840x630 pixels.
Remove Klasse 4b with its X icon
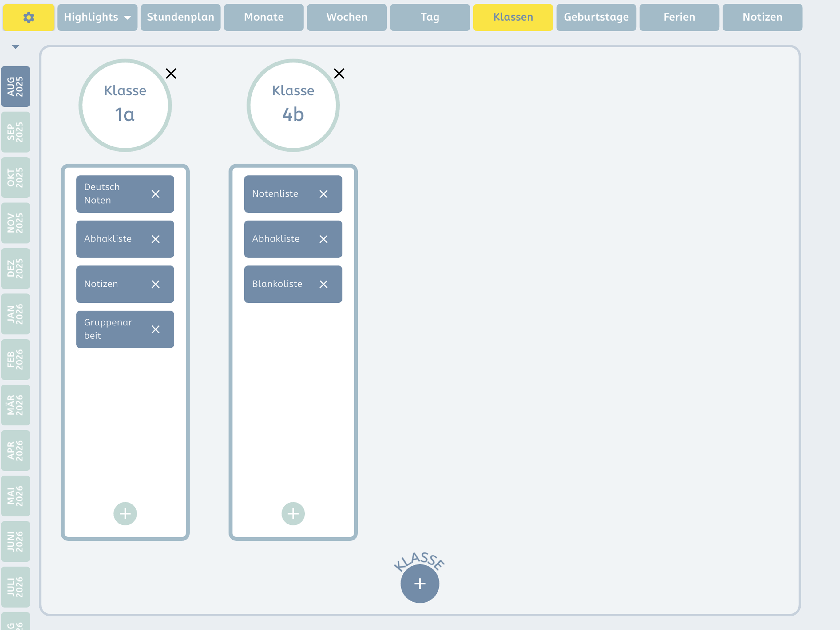[339, 73]
